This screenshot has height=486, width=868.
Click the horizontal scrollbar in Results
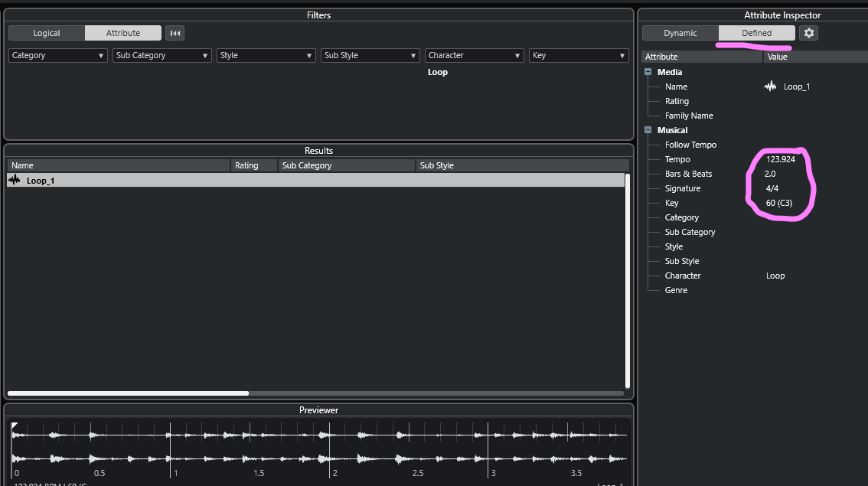click(128, 393)
